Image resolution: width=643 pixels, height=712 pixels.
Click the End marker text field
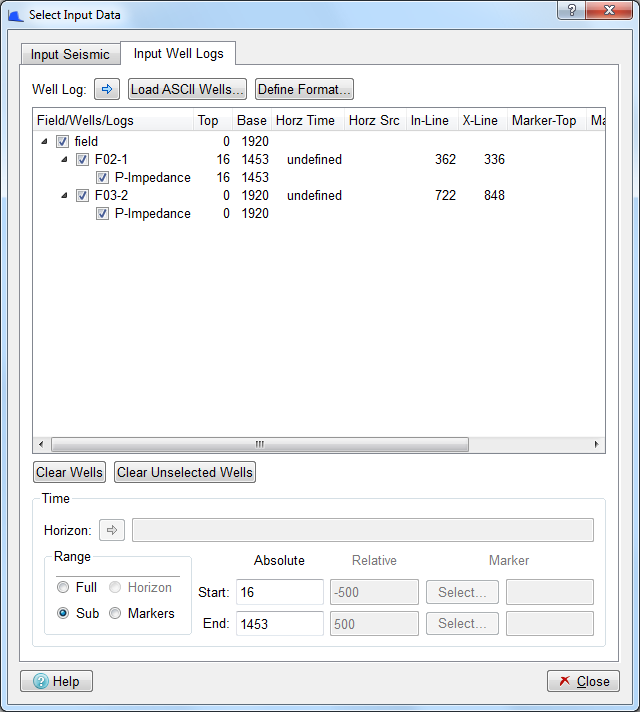tap(550, 623)
